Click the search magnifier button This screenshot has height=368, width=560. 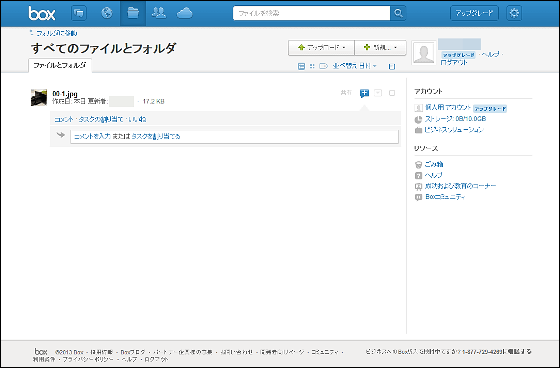pos(398,13)
